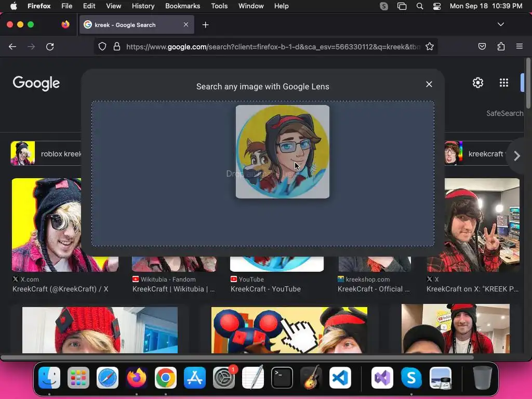
Task: Open the Bookmarks menu
Action: pyautogui.click(x=182, y=6)
